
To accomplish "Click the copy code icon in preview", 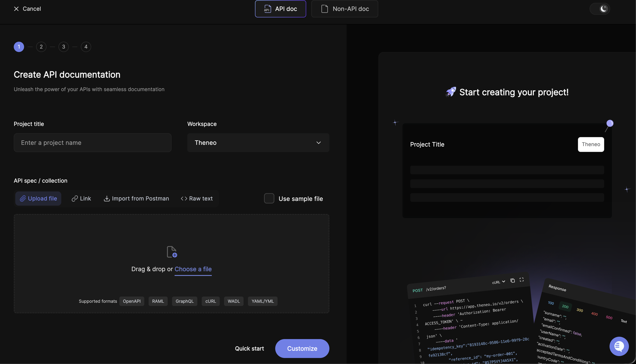I will point(512,280).
